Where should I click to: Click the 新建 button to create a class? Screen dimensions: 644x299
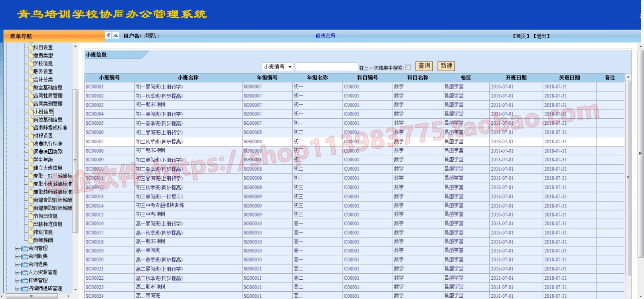coord(446,66)
